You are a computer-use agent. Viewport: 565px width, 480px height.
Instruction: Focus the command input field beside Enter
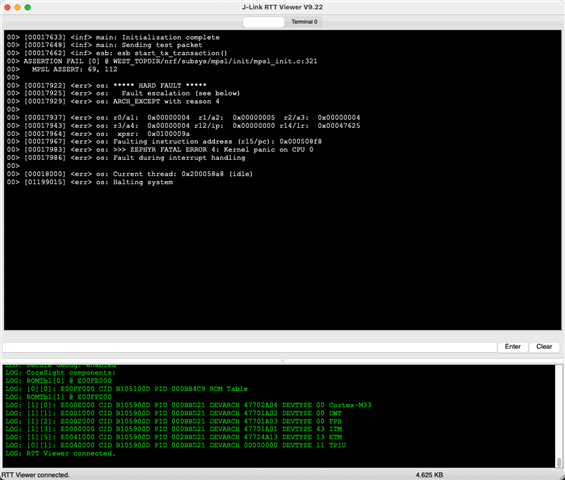click(249, 347)
